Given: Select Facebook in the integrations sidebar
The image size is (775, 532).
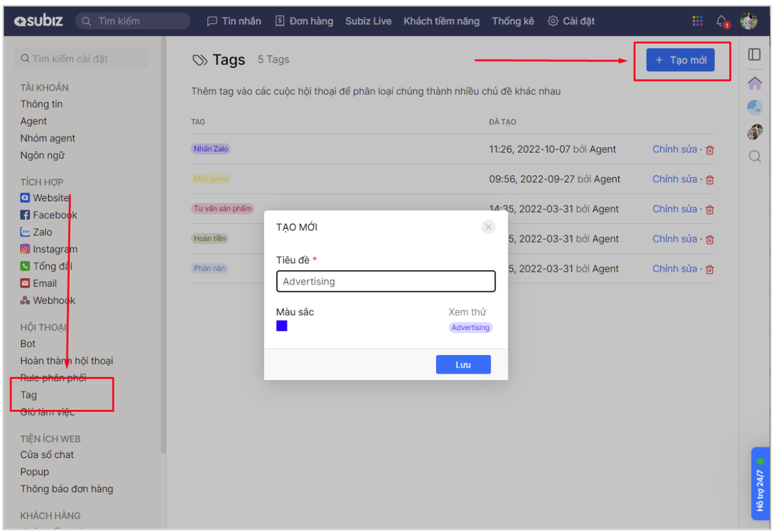Looking at the screenshot, I should [49, 215].
